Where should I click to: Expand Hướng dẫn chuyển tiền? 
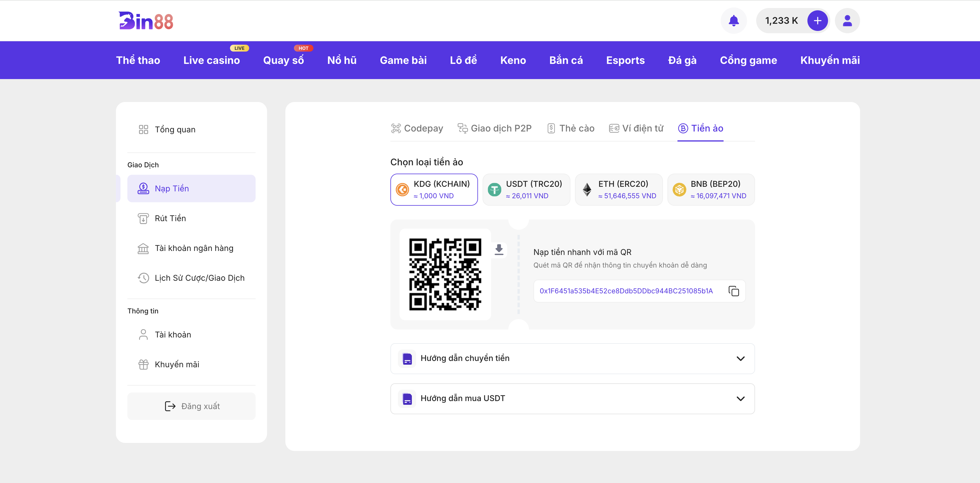tap(572, 358)
